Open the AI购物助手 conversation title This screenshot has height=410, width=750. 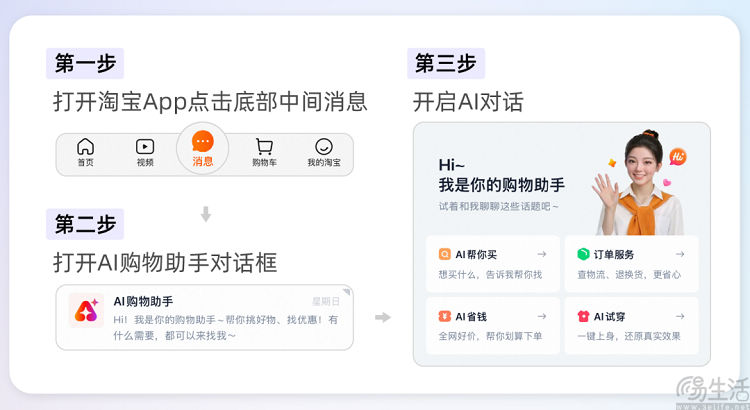tap(143, 301)
